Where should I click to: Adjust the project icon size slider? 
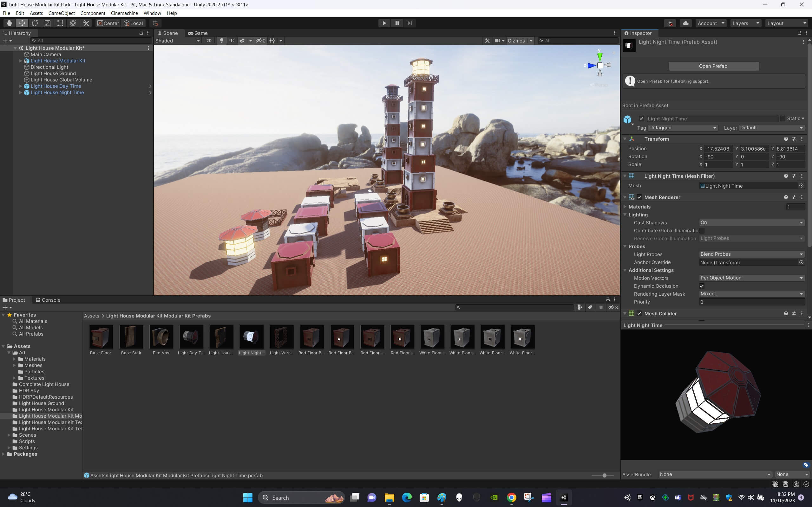click(604, 476)
